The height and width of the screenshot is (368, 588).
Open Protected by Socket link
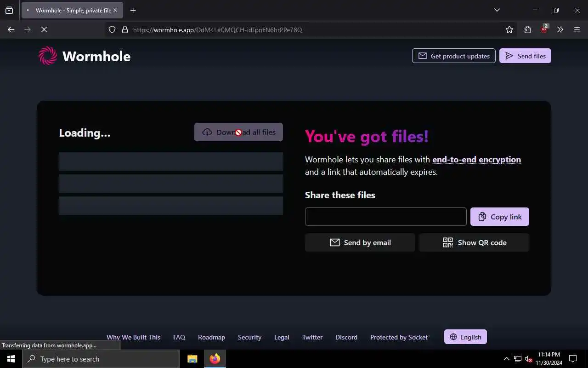click(399, 337)
